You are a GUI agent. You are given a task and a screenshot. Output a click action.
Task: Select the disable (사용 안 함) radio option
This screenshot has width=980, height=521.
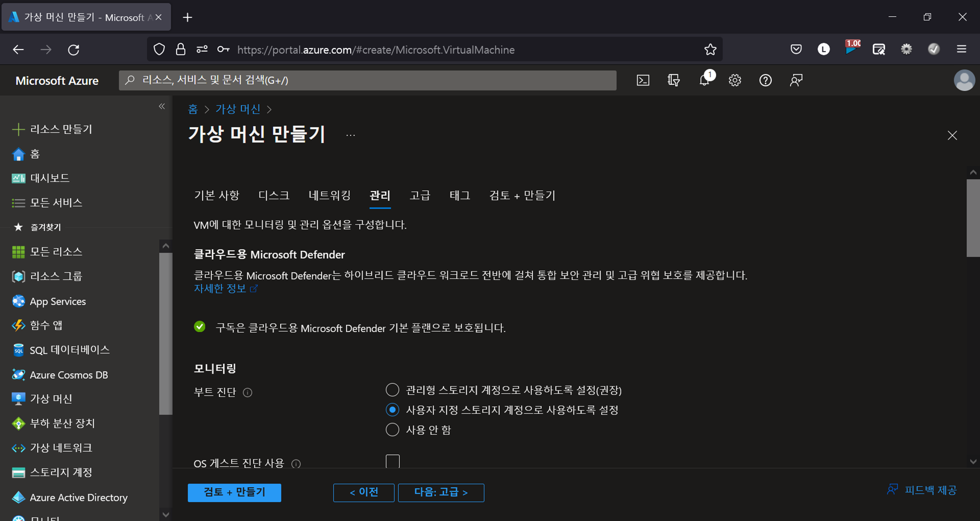[392, 430]
